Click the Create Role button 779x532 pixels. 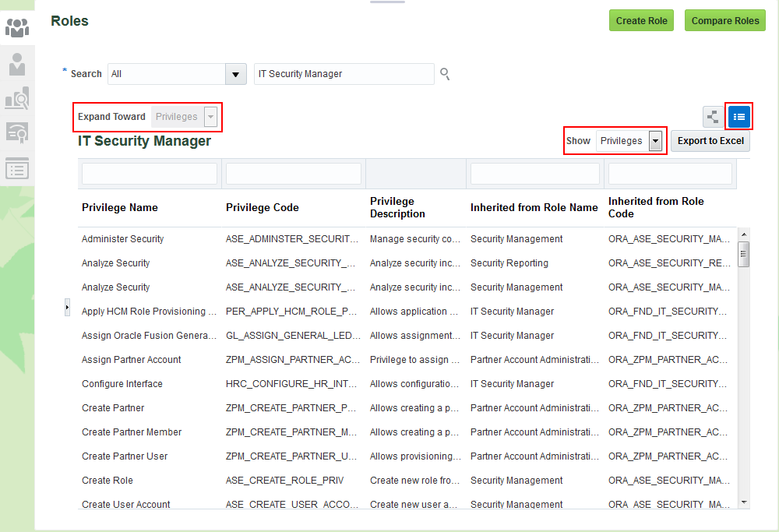[x=641, y=20]
